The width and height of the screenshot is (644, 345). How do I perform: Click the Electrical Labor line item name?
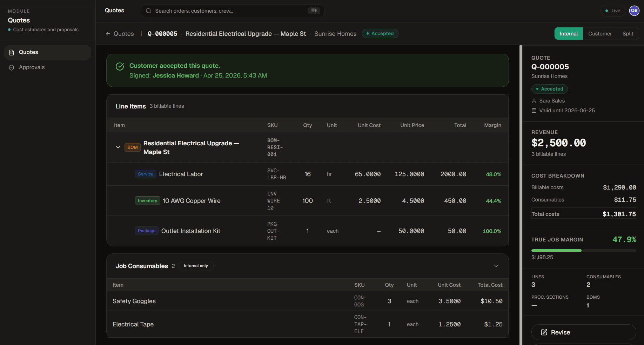click(x=181, y=174)
